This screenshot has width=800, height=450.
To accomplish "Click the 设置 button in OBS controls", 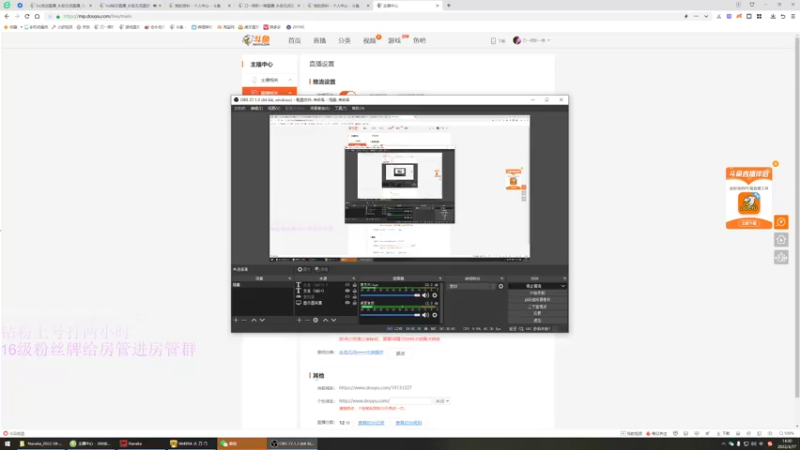I will coord(537,313).
